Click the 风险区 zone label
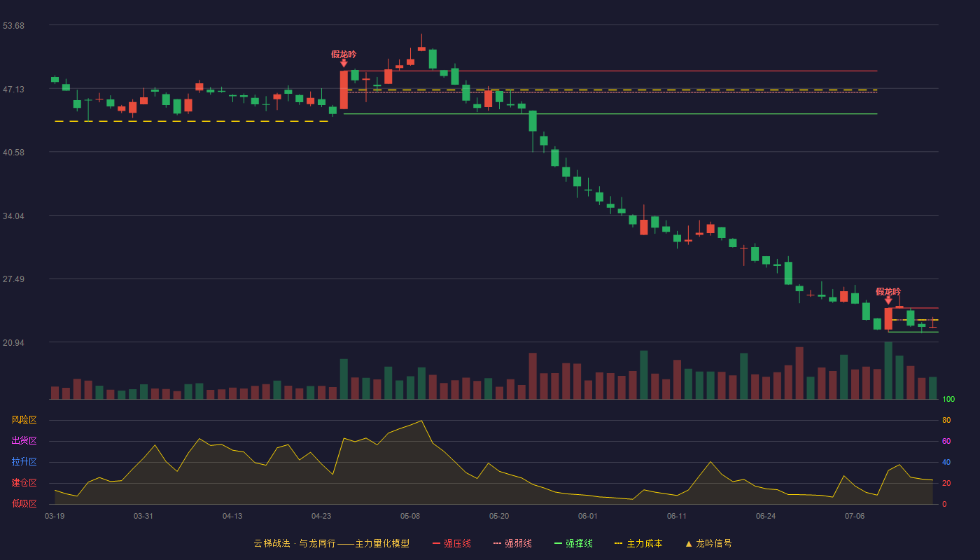The height and width of the screenshot is (560, 980). point(24,420)
